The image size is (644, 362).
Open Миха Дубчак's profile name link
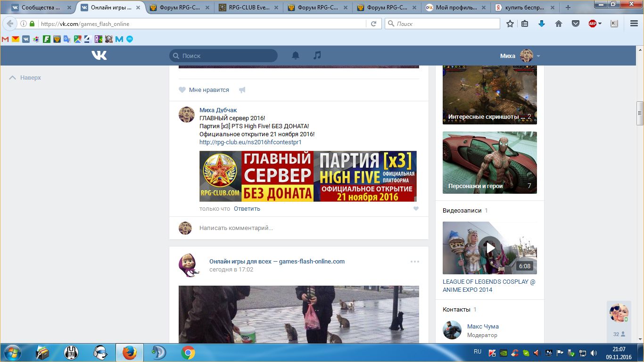coord(218,110)
